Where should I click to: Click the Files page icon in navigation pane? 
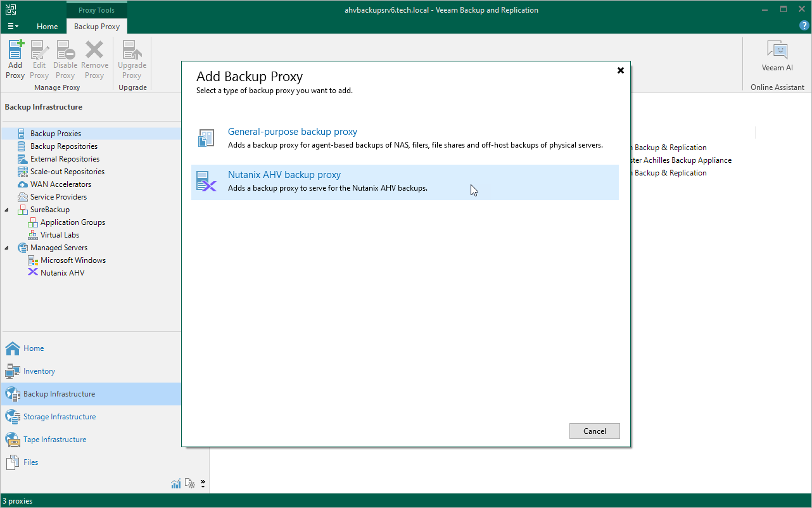(13, 462)
